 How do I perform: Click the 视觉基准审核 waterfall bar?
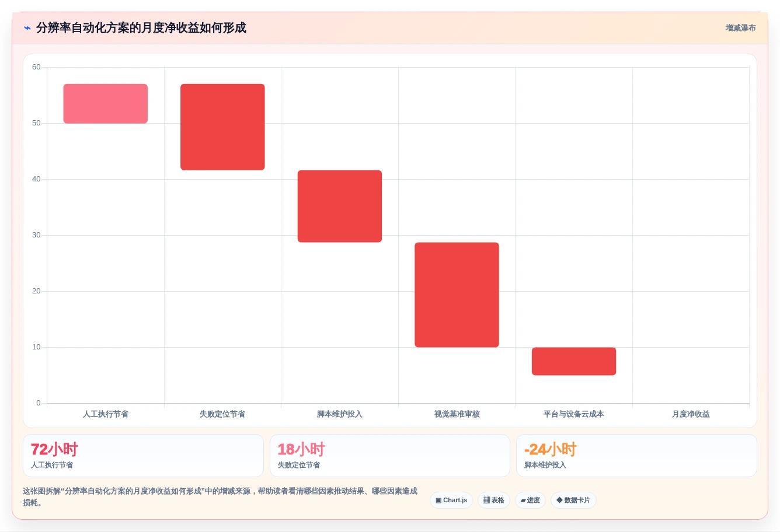coord(457,295)
